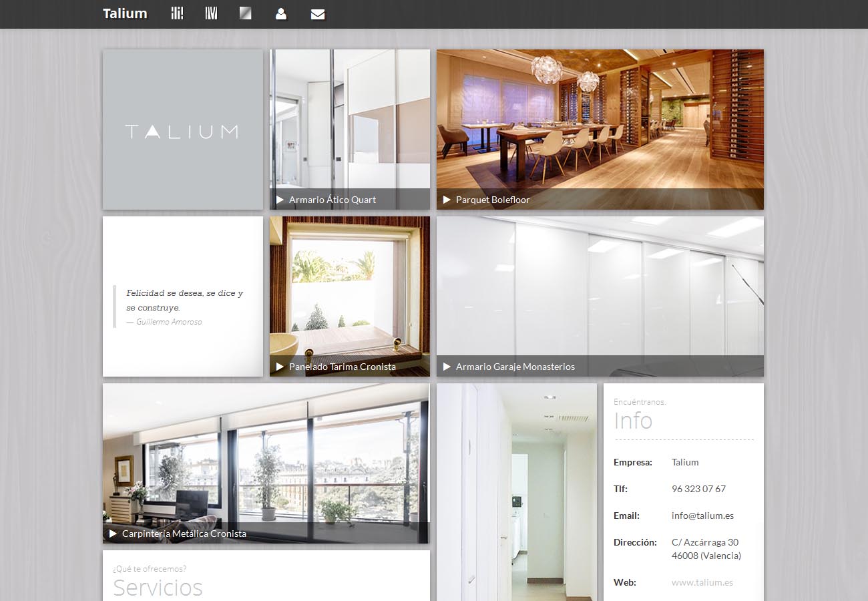Screen dimensions: 868x601
Task: Open the first striped bars icon in navbar
Action: tap(177, 13)
